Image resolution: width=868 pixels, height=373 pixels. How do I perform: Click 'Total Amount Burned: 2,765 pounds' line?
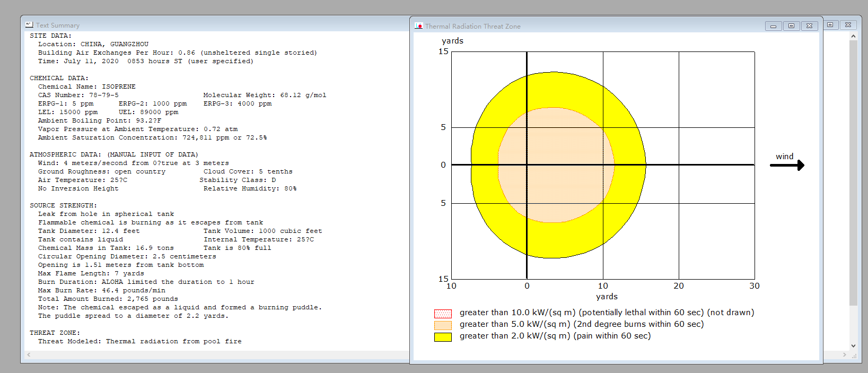(108, 299)
